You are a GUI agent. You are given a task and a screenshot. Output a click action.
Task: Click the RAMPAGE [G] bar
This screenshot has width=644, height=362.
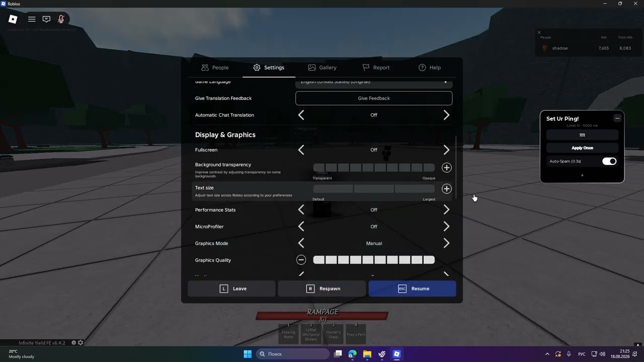[x=322, y=315]
